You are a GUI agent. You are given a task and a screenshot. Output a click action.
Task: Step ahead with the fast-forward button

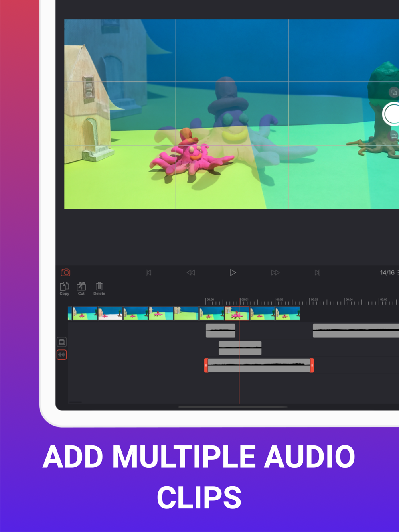pos(275,272)
